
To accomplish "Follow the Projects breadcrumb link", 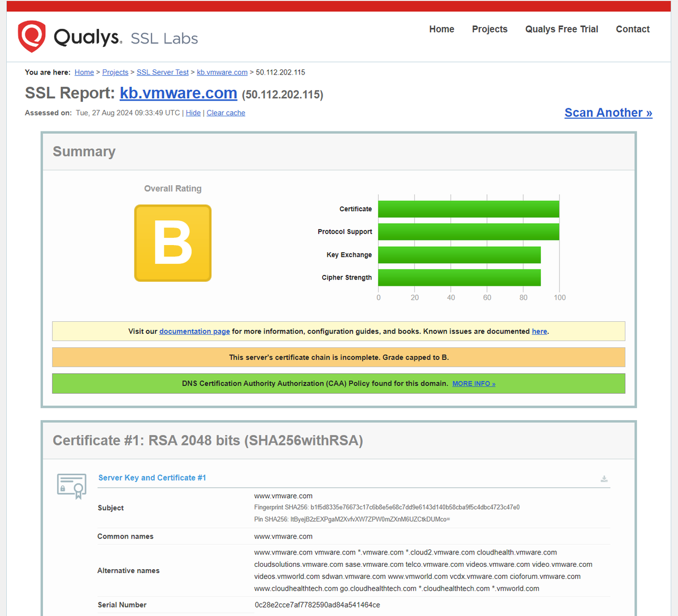I will point(115,72).
